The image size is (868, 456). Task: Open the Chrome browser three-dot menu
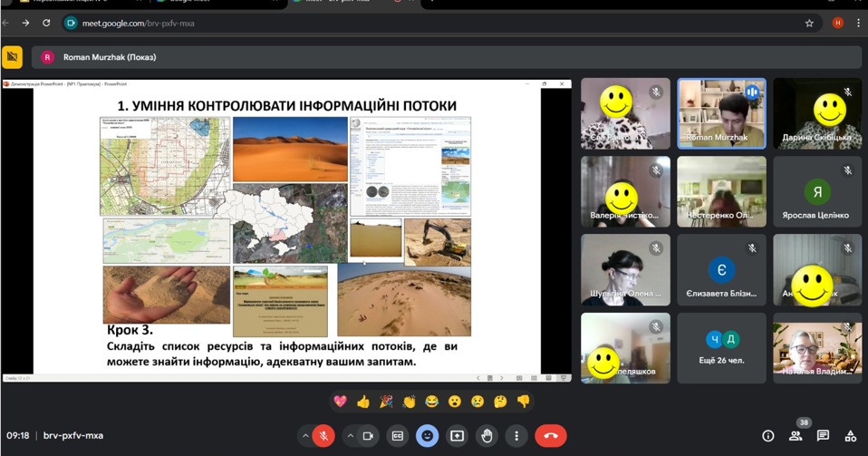pyautogui.click(x=858, y=24)
